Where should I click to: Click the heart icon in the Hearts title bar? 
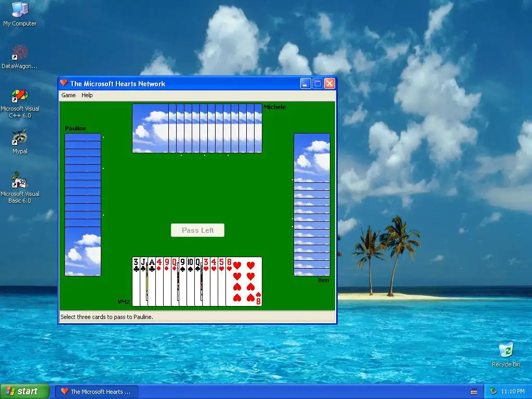[x=64, y=83]
